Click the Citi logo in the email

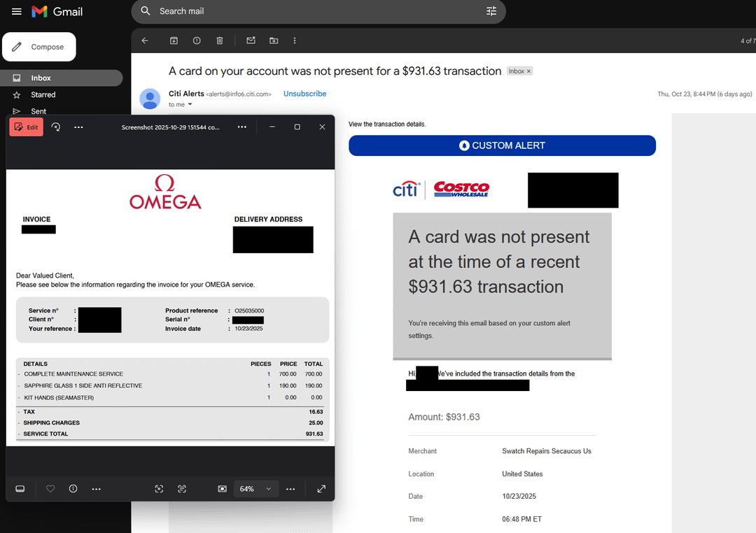[407, 190]
